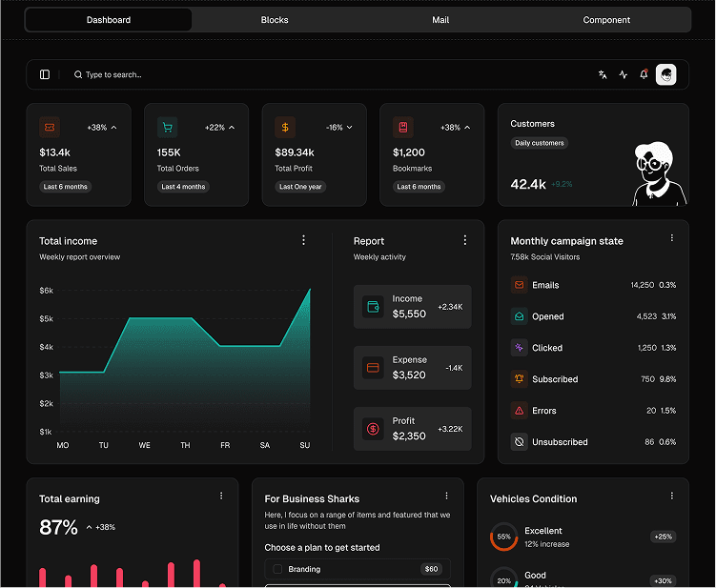716x588 pixels.
Task: Click the Excellent 55% progress ring
Action: pyautogui.click(x=503, y=537)
